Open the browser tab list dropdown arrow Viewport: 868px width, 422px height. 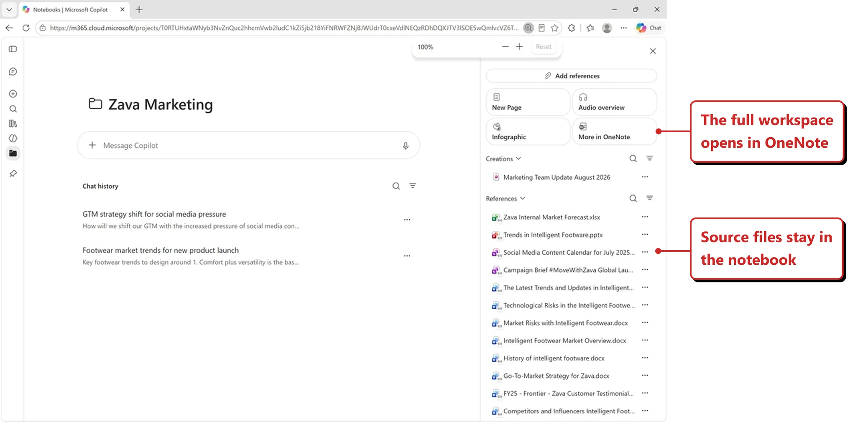tap(9, 9)
